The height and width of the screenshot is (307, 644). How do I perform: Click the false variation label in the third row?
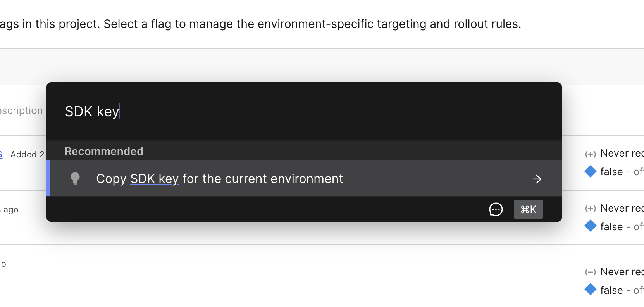(x=611, y=290)
